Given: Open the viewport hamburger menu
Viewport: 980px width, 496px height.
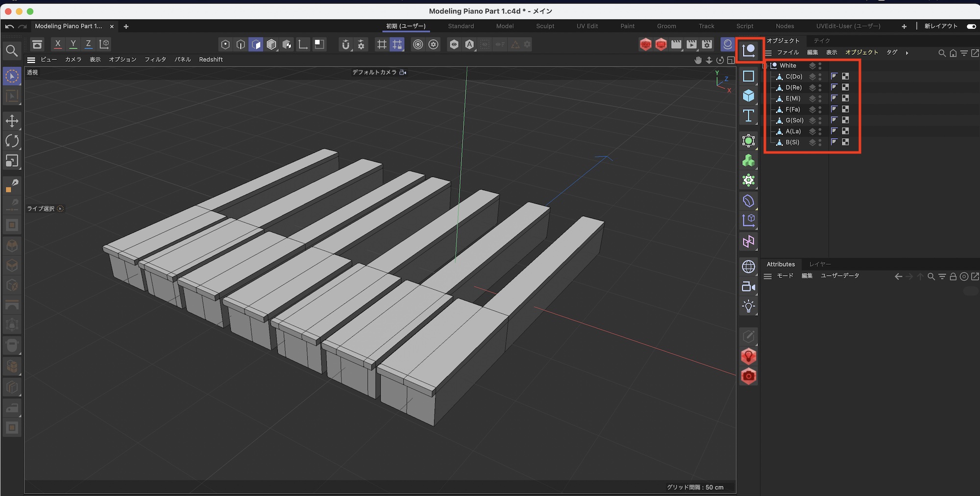Looking at the screenshot, I should [x=31, y=60].
